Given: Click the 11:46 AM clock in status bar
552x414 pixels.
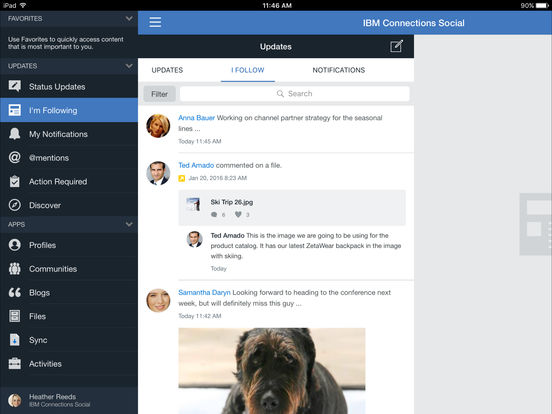Looking at the screenshot, I should (277, 6).
